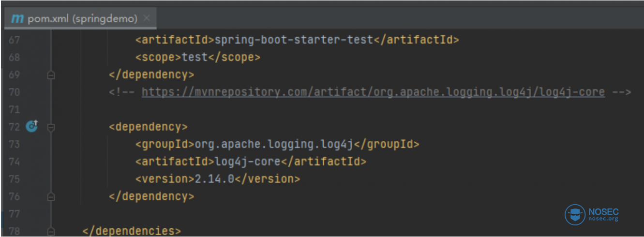Click the NOSEC logo icon
This screenshot has width=644, height=237.
click(575, 215)
